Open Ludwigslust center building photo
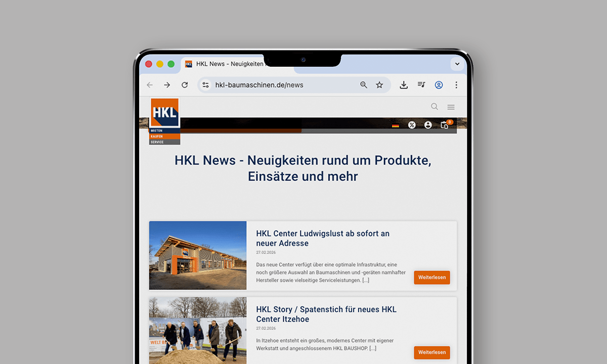 pos(198,255)
